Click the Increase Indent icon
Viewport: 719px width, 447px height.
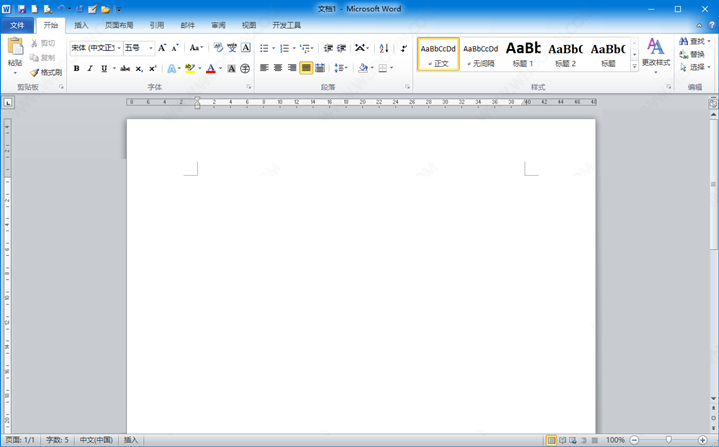tap(342, 48)
